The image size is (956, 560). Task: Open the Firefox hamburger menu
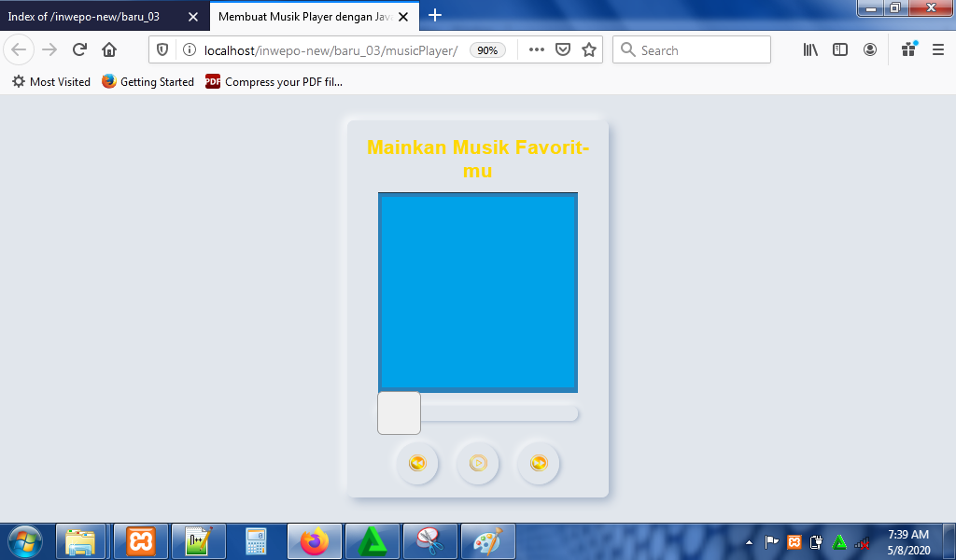[938, 50]
